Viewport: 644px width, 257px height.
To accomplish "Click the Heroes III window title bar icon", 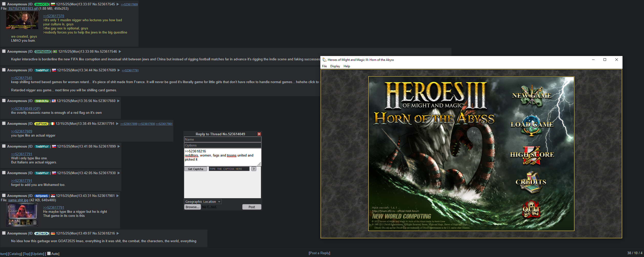I will [x=324, y=60].
